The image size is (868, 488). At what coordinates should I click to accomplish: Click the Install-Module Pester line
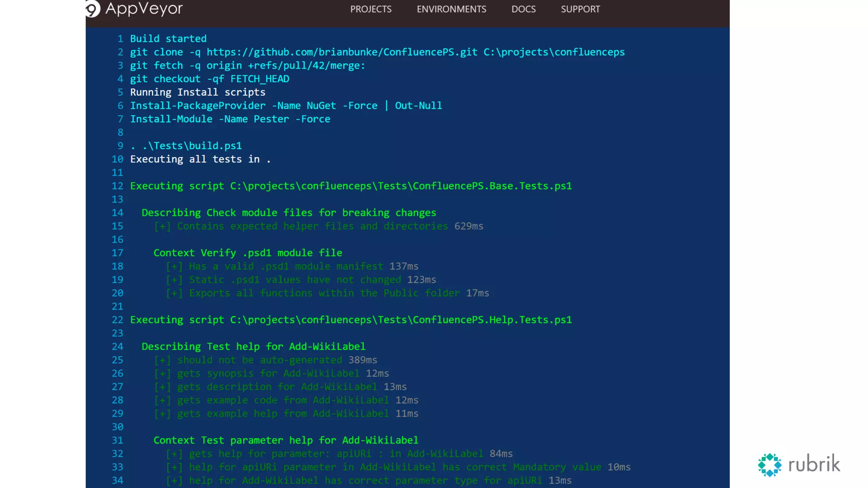click(230, 119)
